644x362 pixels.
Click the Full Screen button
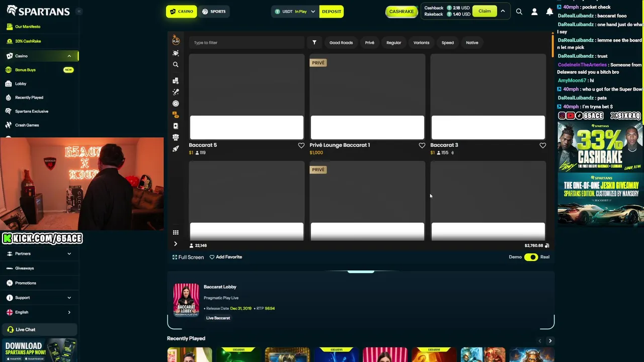click(x=188, y=257)
